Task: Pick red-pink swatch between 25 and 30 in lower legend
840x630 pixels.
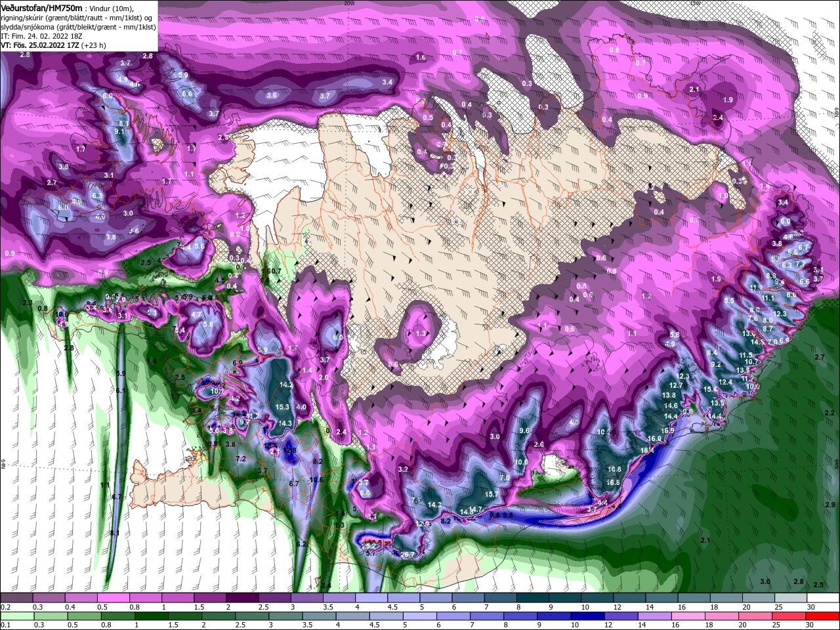Action: [787, 616]
